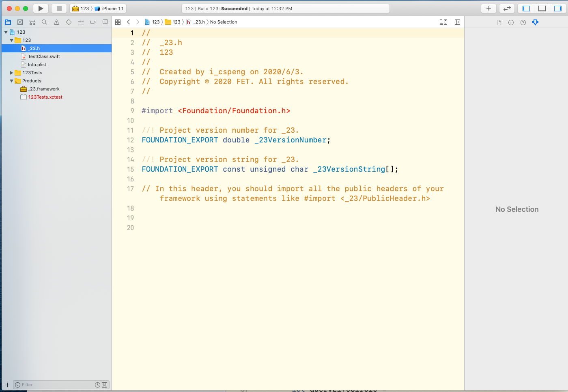Open the Report navigator speech bubble icon

click(105, 22)
